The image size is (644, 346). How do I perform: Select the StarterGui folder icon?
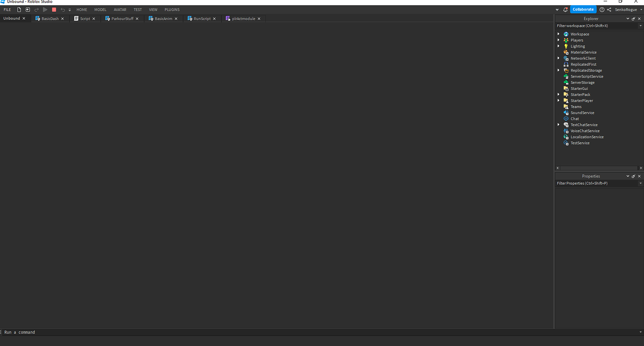tap(566, 89)
